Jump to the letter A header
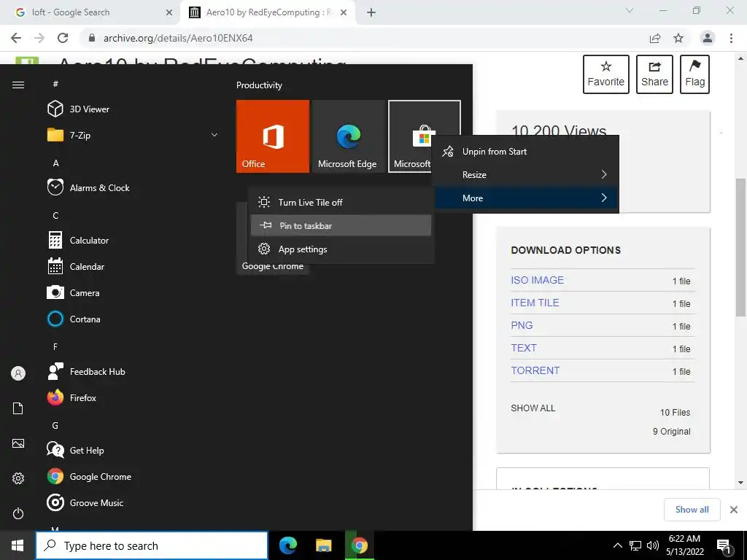747x560 pixels. (x=55, y=163)
